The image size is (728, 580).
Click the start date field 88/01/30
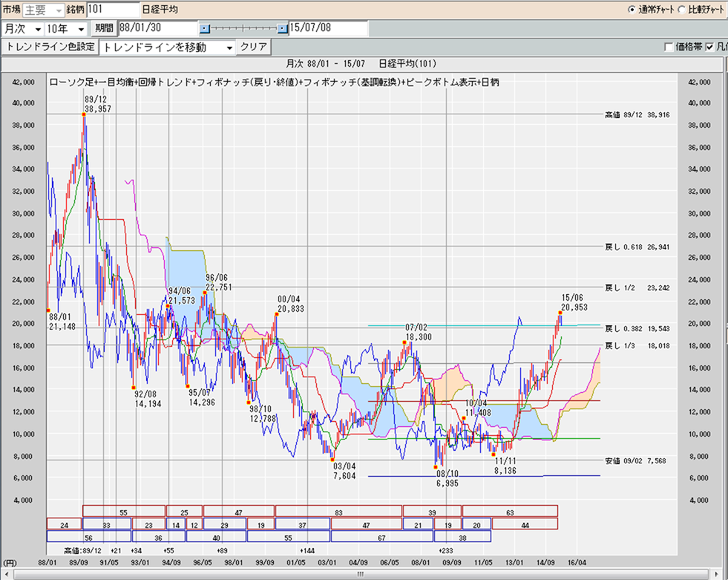click(158, 28)
